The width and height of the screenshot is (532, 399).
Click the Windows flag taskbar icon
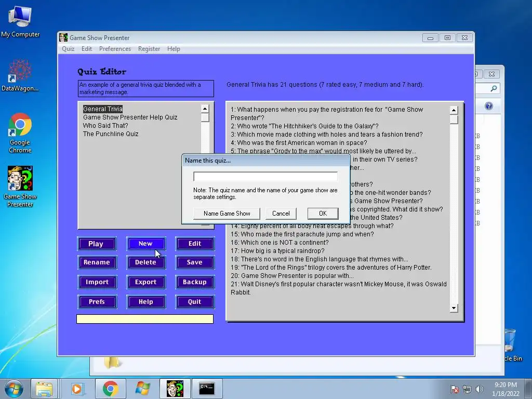pos(142,389)
